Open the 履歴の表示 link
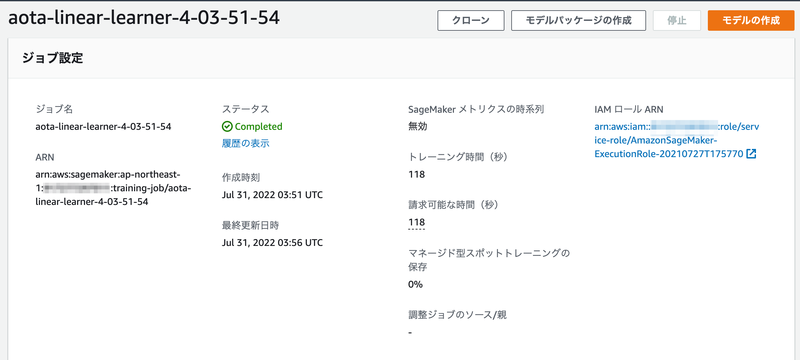The image size is (800, 360). (x=246, y=144)
